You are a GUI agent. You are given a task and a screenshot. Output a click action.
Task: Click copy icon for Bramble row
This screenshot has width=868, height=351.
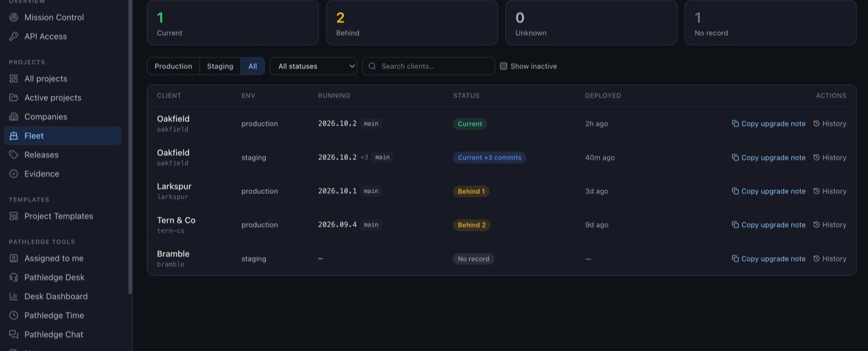point(735,259)
